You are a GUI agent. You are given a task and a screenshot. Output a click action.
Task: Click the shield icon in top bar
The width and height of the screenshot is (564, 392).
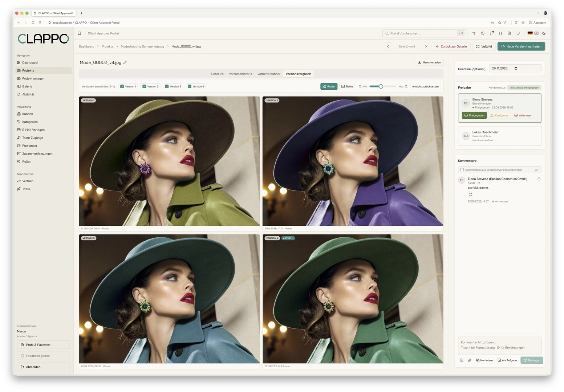coord(518,33)
